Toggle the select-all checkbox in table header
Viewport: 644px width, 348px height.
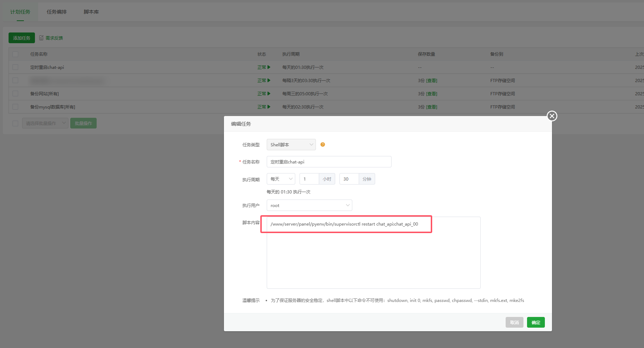point(15,54)
